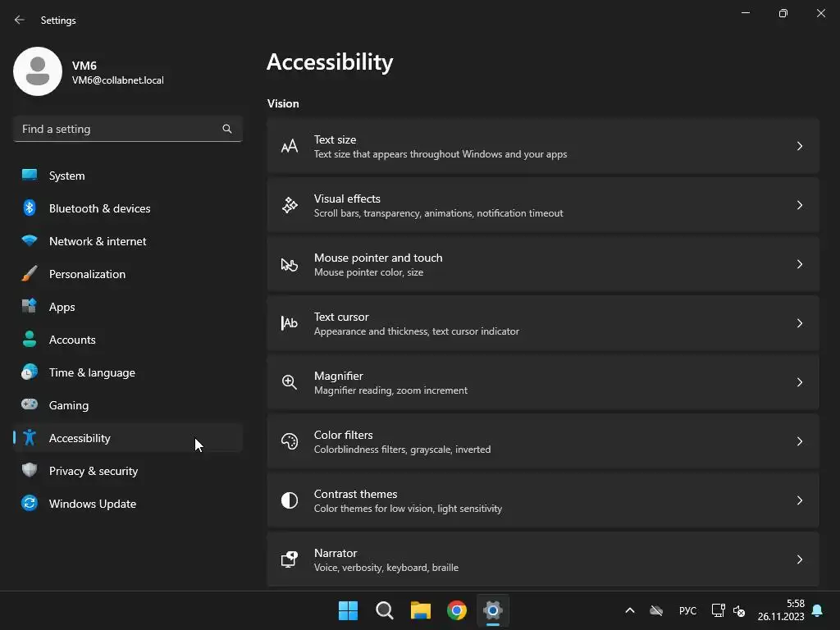Open the Color filters settings row
This screenshot has width=840, height=630.
point(543,441)
